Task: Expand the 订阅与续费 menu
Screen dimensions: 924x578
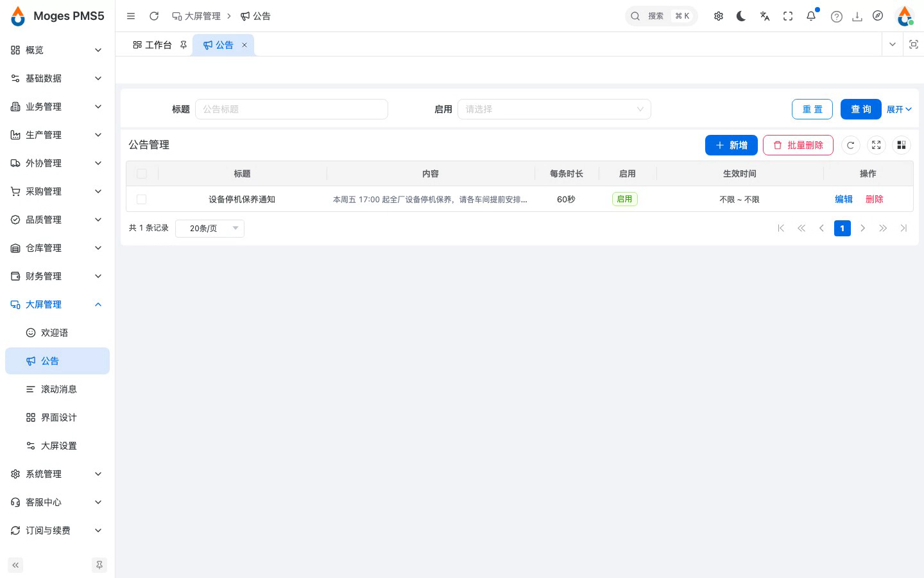Action: click(57, 530)
